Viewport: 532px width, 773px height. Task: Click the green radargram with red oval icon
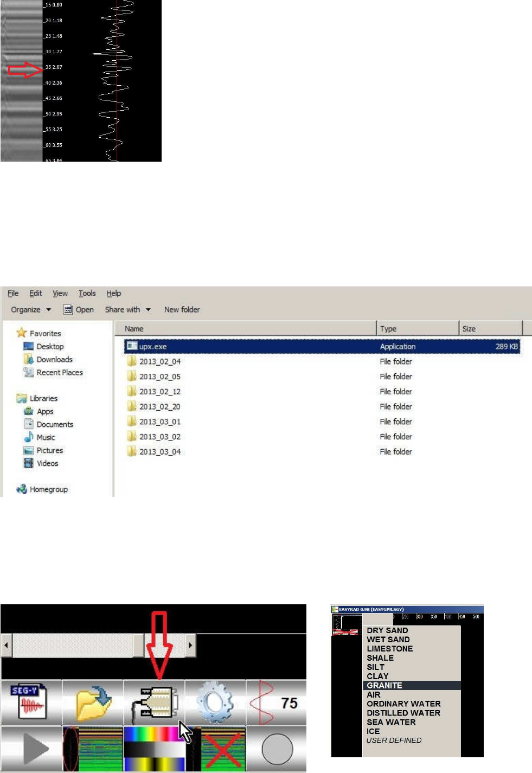pyautogui.click(x=93, y=749)
